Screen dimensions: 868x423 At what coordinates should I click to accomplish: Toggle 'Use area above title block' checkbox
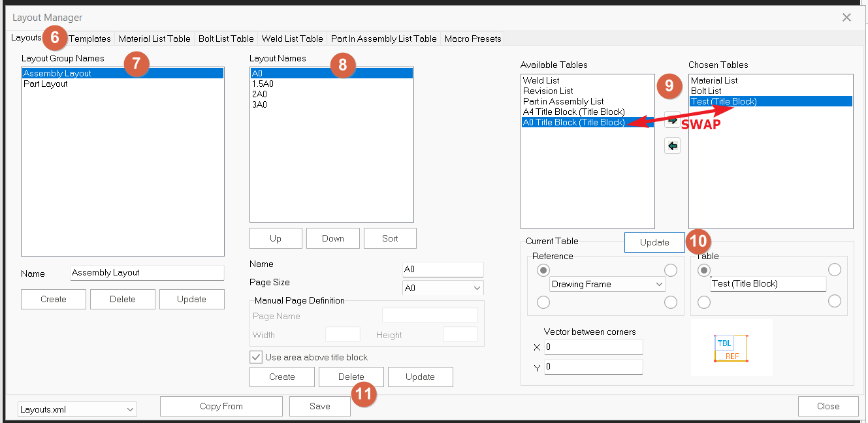(257, 357)
